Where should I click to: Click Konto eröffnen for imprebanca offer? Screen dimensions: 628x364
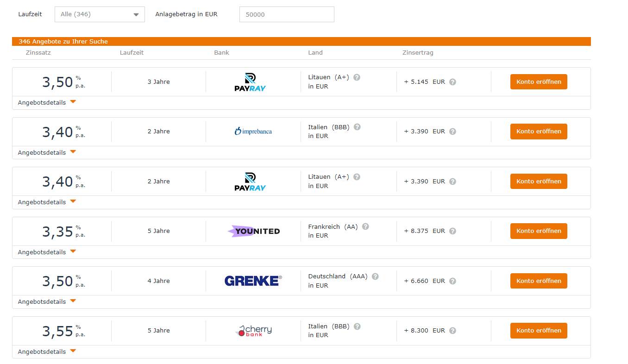pyautogui.click(x=539, y=132)
